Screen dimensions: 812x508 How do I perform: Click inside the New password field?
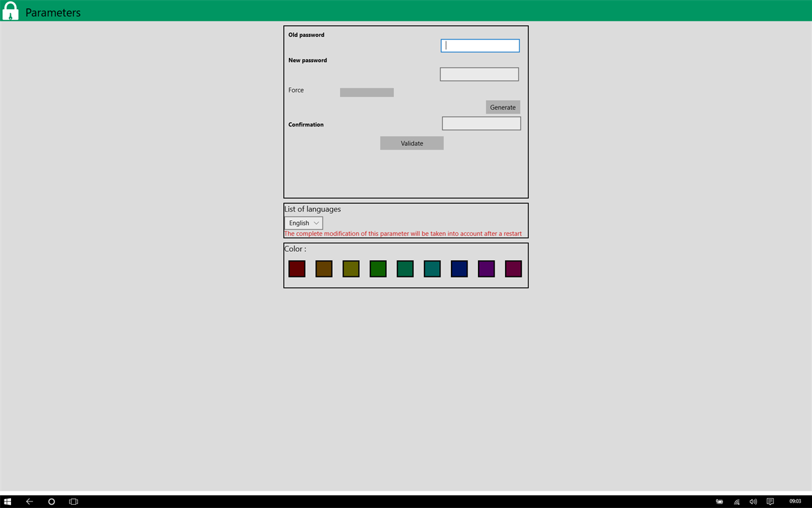[x=479, y=74]
